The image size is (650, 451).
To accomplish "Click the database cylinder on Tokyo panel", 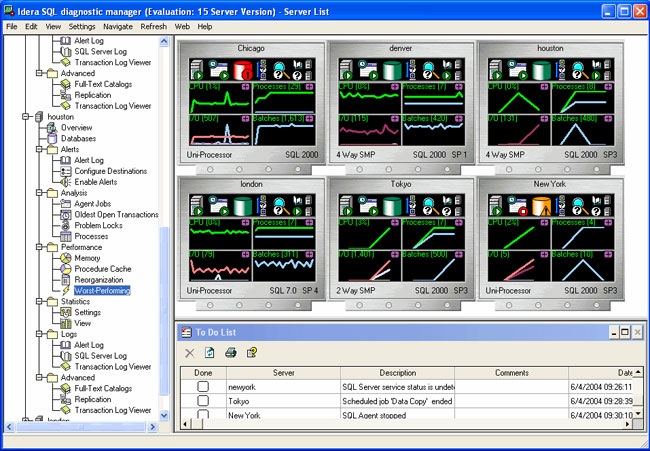I will click(392, 206).
